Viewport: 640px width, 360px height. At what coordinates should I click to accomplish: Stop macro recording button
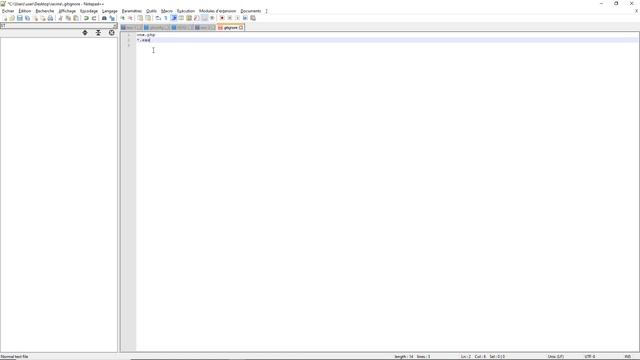(x=230, y=18)
